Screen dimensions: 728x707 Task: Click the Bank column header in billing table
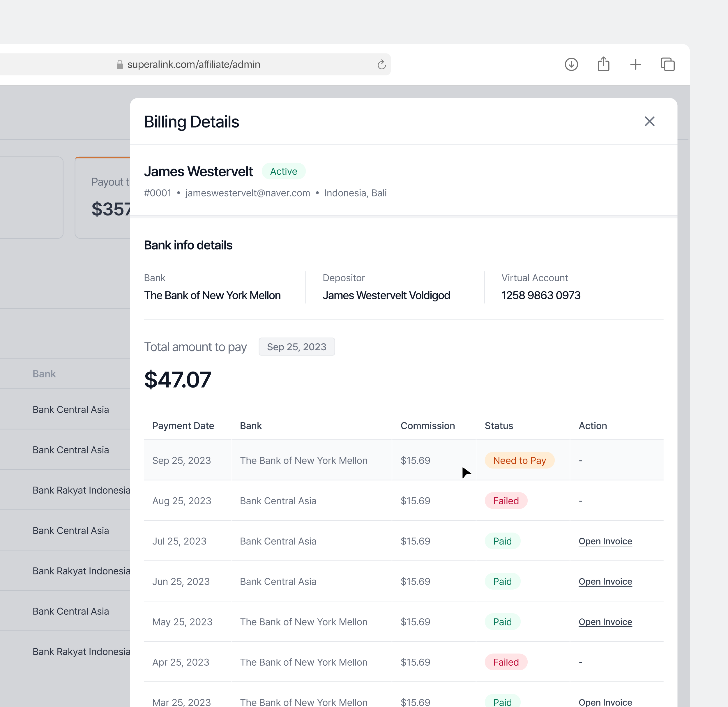tap(251, 425)
